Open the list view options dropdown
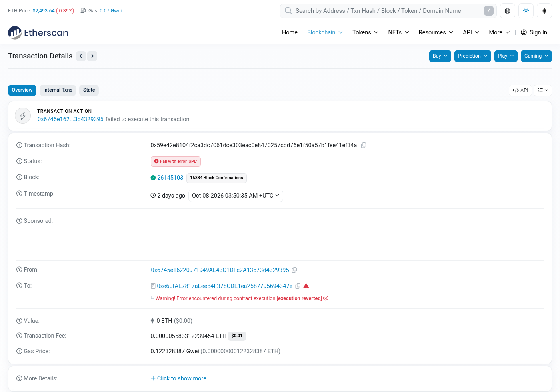 (543, 90)
